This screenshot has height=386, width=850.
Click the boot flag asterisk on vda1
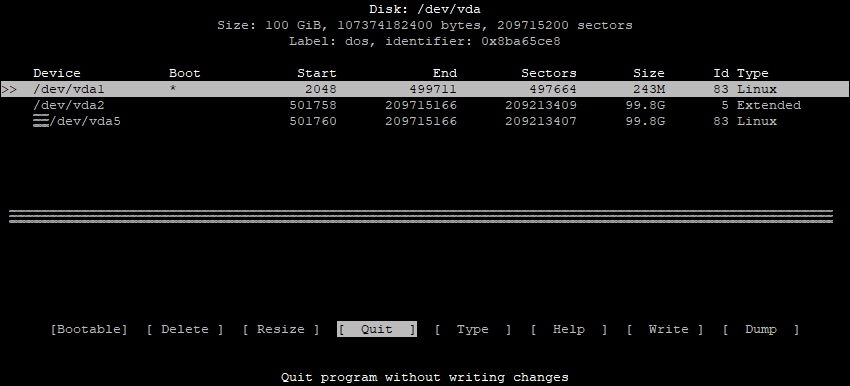point(173,88)
